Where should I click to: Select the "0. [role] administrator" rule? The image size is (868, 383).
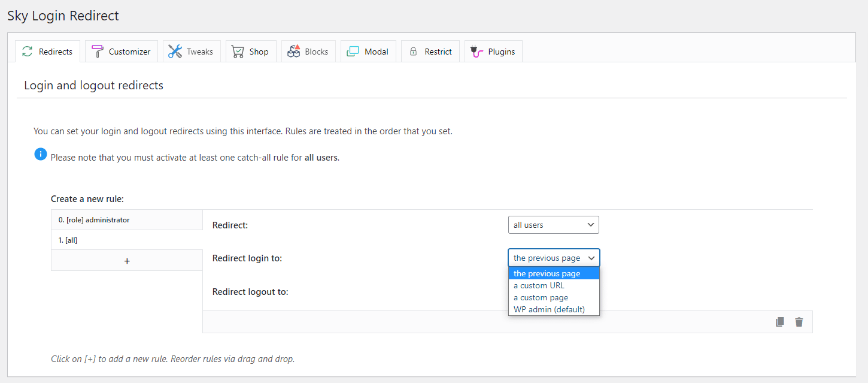pos(126,219)
